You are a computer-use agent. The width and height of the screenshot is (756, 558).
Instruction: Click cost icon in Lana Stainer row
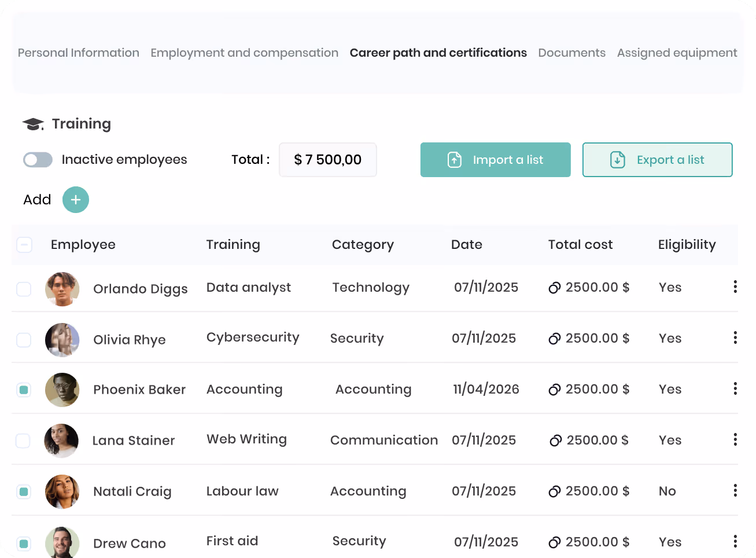(x=556, y=440)
